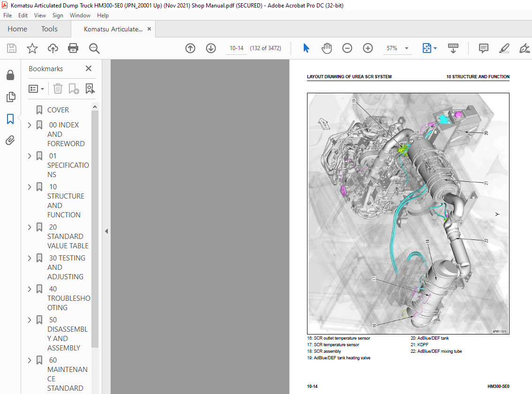Jump to 10 STRUCTURE AND FUNCTION section
The height and width of the screenshot is (394, 532).
point(66,201)
